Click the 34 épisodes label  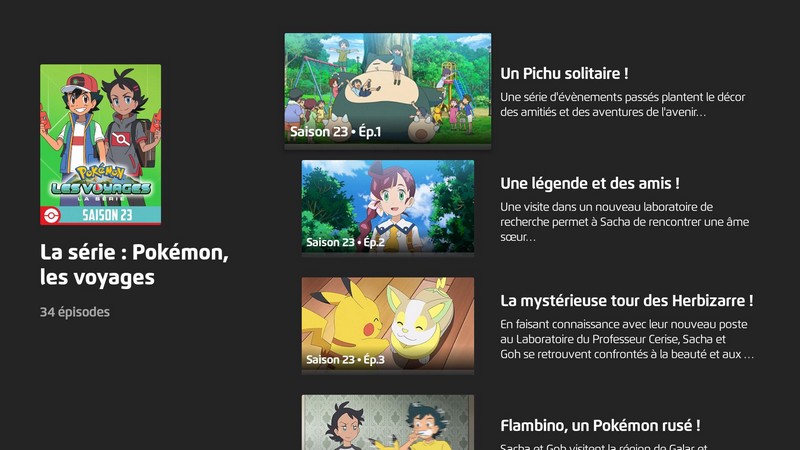75,312
